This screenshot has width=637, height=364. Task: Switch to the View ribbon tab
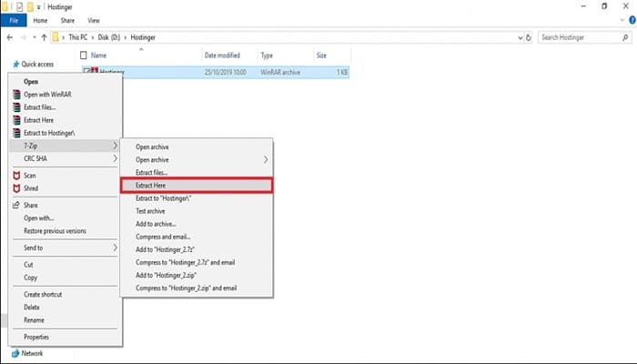(x=94, y=20)
